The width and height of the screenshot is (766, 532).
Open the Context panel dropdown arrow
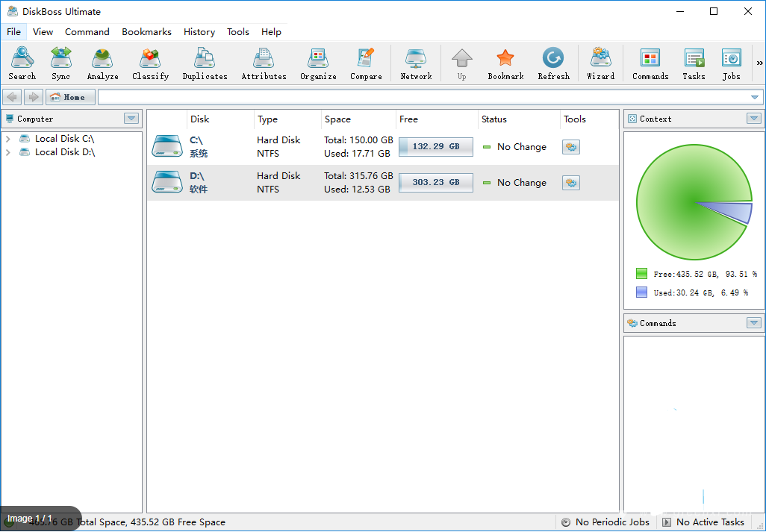754,119
